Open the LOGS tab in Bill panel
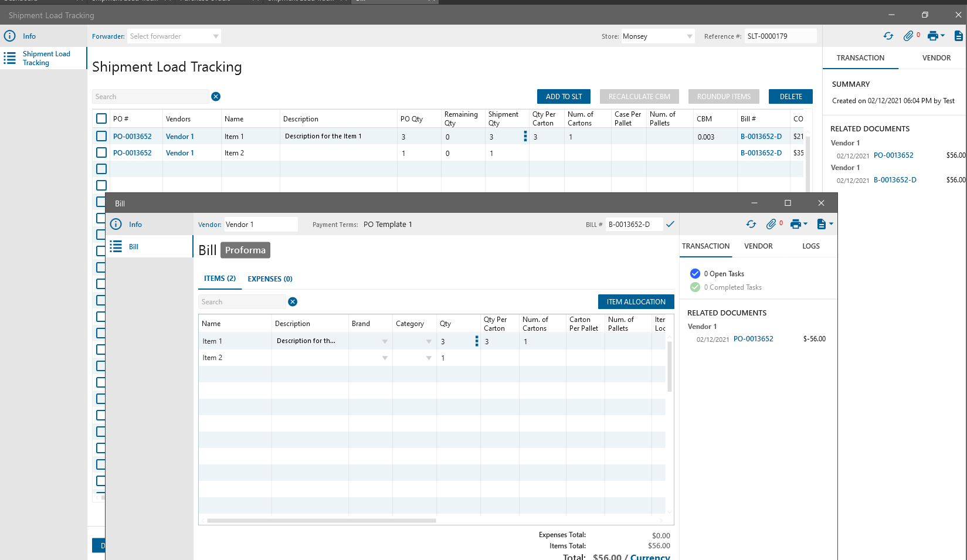The image size is (967, 560). pos(810,246)
